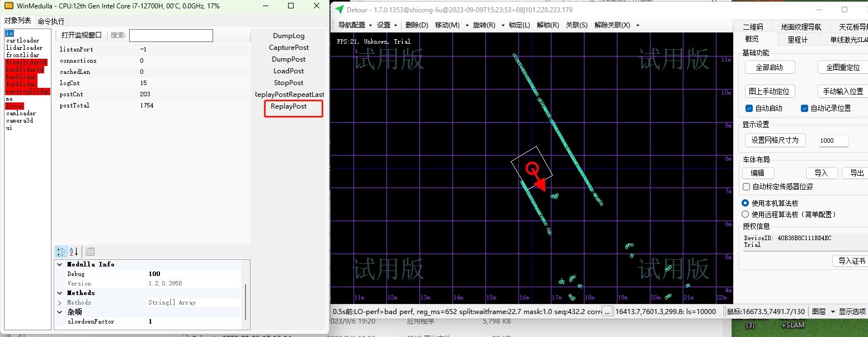Click the WinMedulla yellow title bar icon
This screenshot has width=868, height=337.
9,6
